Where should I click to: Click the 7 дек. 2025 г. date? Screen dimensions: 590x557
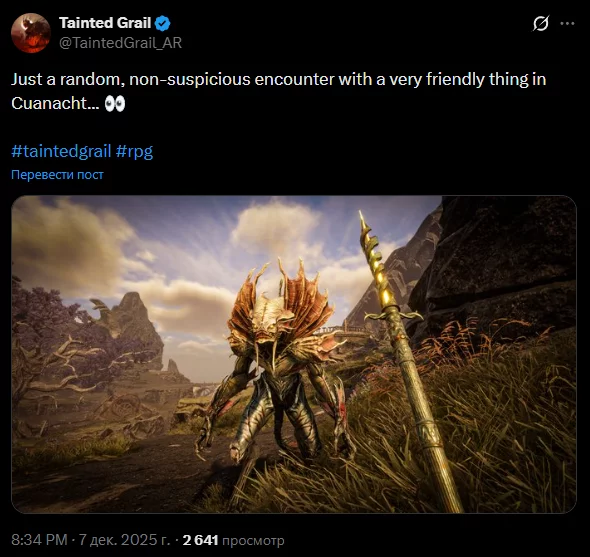point(124,540)
